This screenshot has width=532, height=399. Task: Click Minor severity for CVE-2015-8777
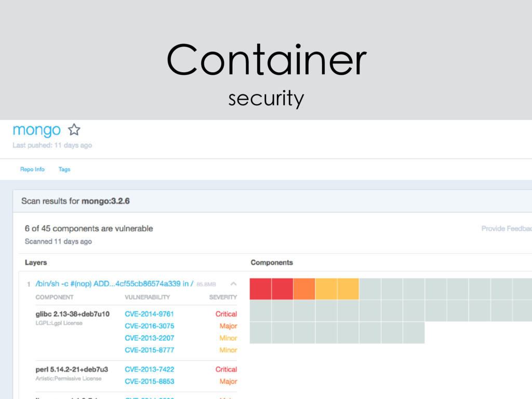point(229,350)
